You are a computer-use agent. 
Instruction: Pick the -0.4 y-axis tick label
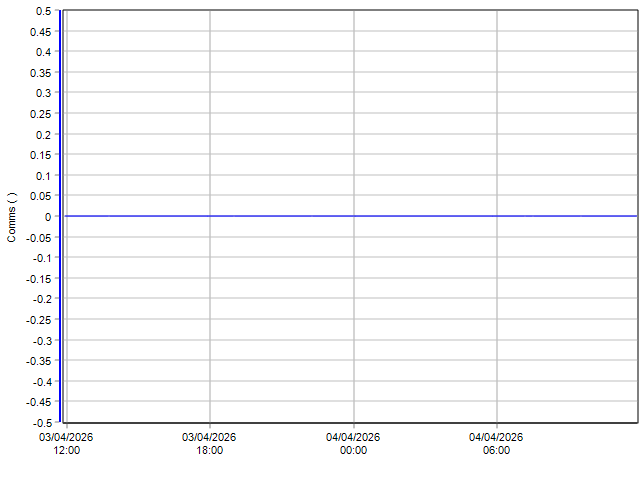click(41, 382)
